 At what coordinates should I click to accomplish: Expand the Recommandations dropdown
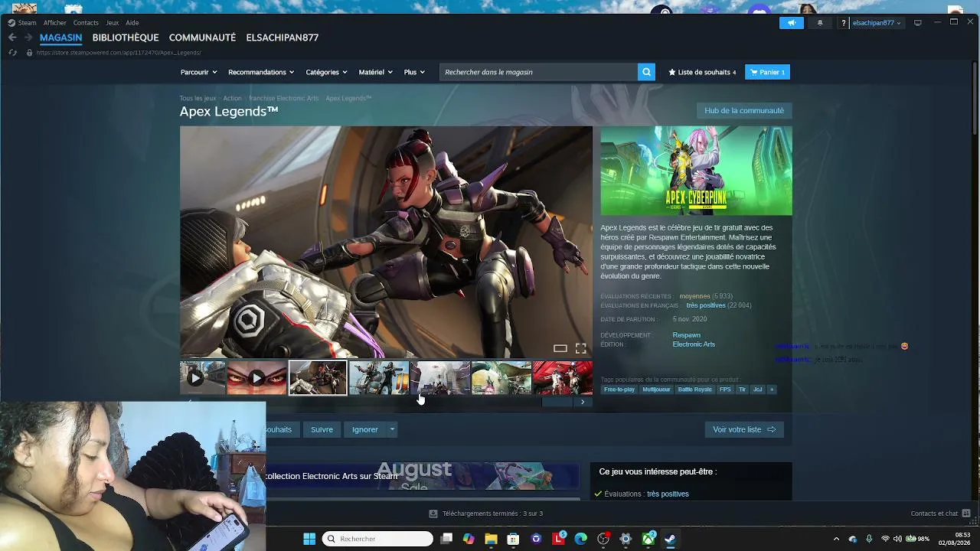pyautogui.click(x=261, y=72)
